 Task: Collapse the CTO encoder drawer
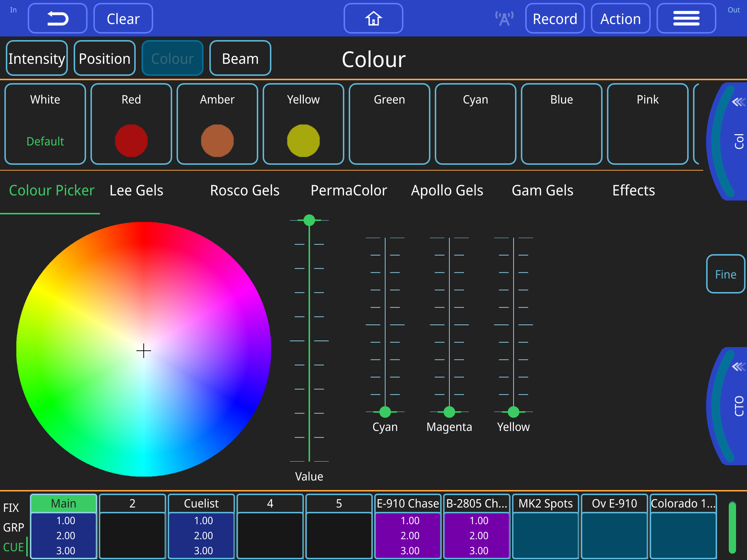[x=738, y=367]
